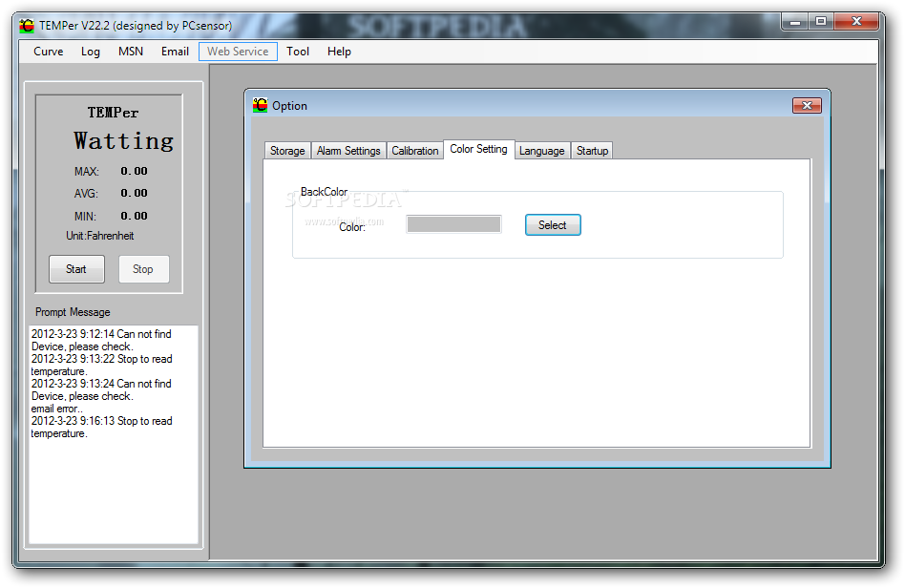Image resolution: width=905 pixels, height=588 pixels.
Task: Open the Web Service menu
Action: (238, 52)
